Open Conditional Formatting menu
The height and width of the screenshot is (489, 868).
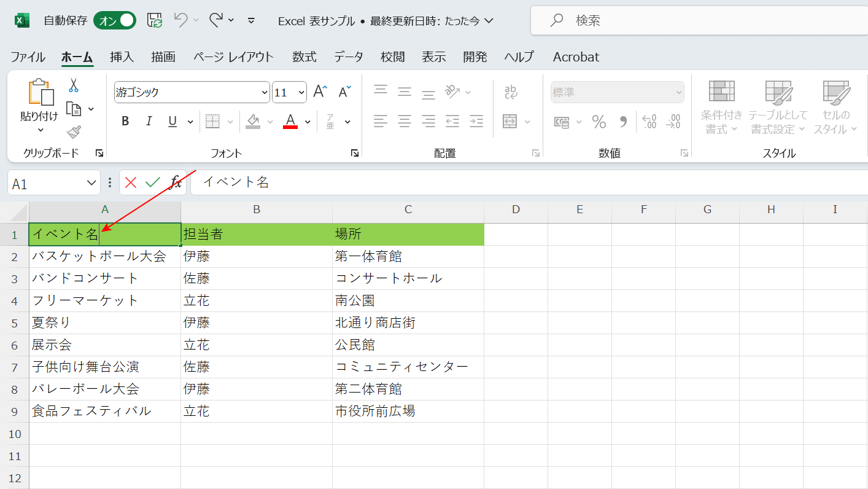click(722, 108)
